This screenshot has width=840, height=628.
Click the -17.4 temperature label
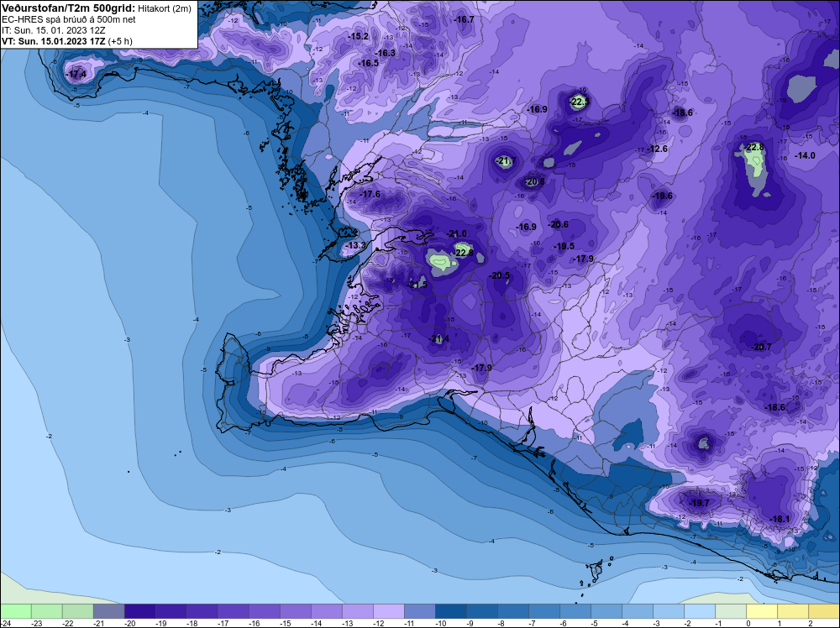click(76, 75)
